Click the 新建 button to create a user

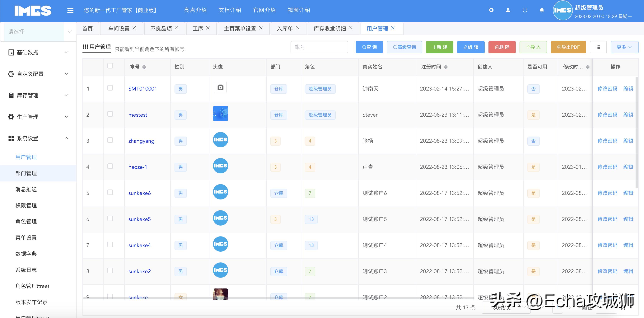click(440, 47)
